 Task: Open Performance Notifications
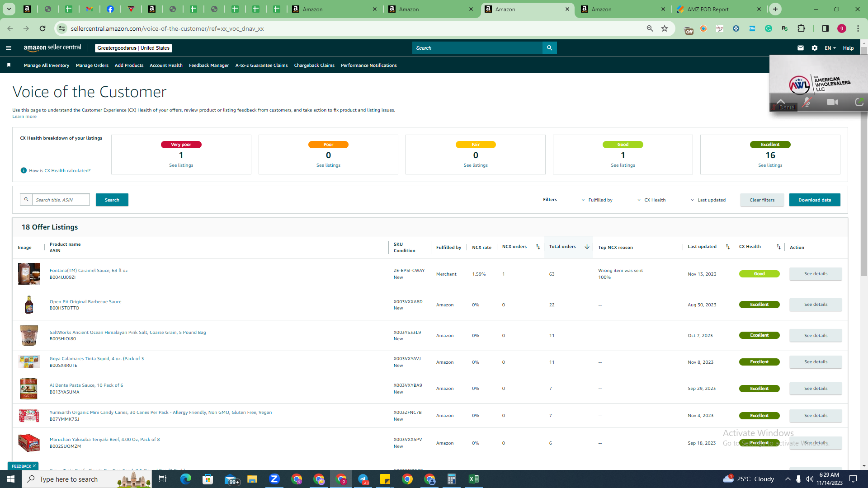369,65
